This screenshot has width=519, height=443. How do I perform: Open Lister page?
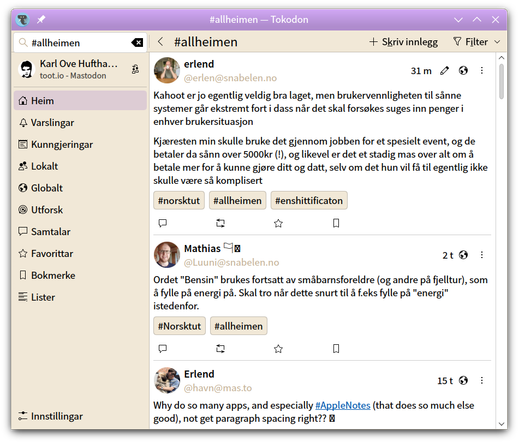pos(80,297)
